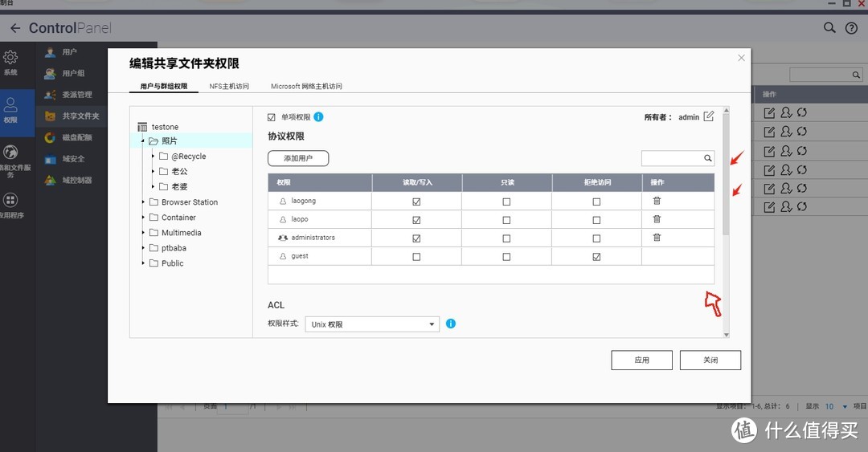Open the Unix 权限 style dropdown
The image size is (868, 452).
click(x=372, y=324)
